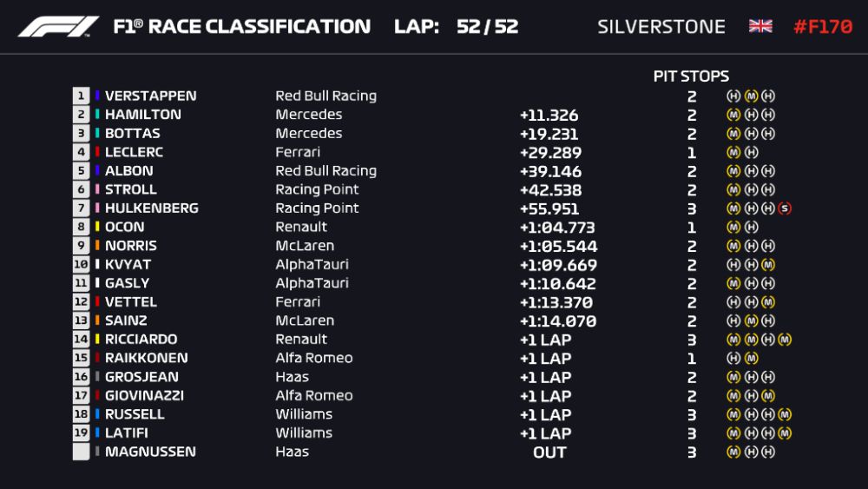Click position 1 box beside Verstappen
This screenshot has width=868, height=489.
pyautogui.click(x=82, y=96)
